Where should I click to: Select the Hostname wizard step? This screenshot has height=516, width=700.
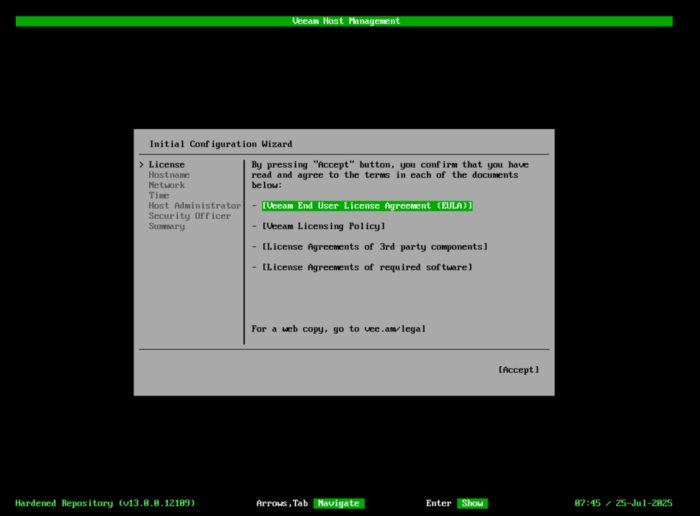pos(169,175)
